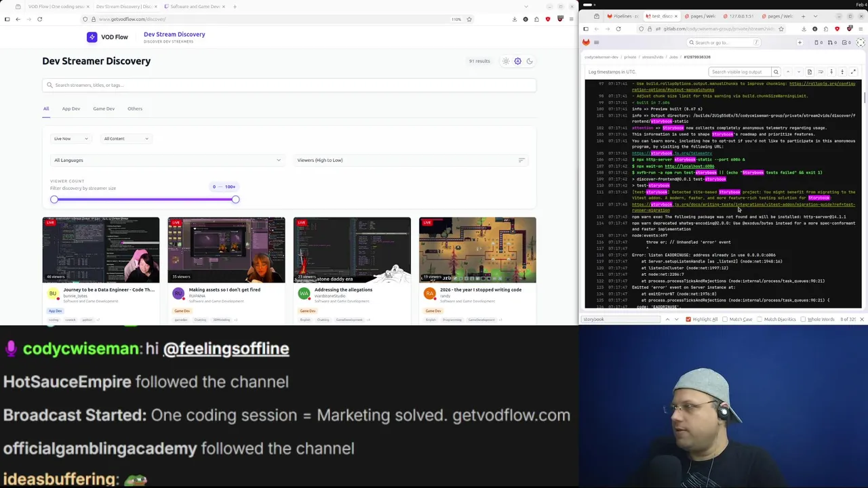Open the Live Now filter dropdown
868x488 pixels.
pyautogui.click(x=71, y=138)
